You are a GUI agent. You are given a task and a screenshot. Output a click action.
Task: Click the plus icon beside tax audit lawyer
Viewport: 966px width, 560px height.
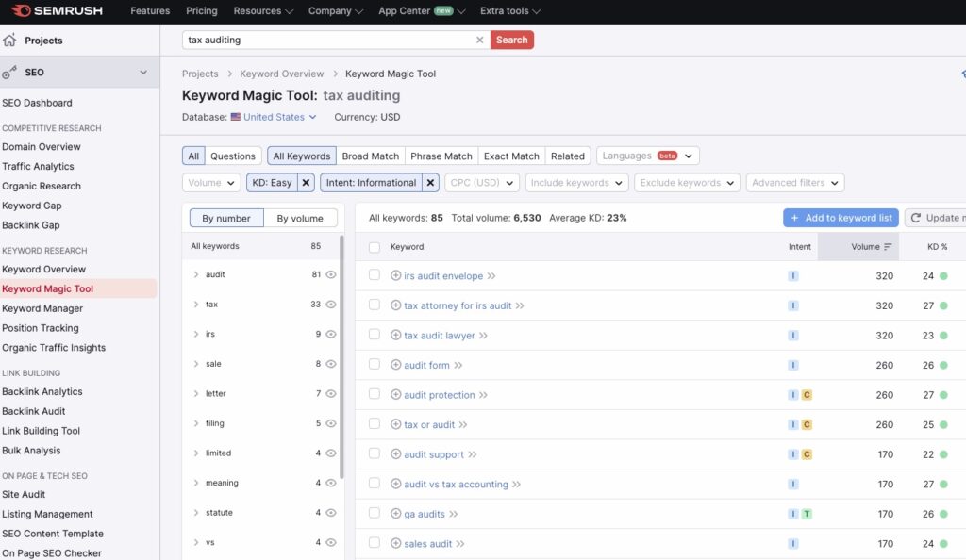395,336
